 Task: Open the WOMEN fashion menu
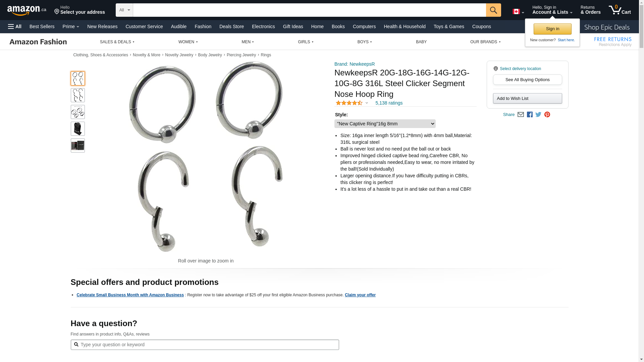coord(188,42)
